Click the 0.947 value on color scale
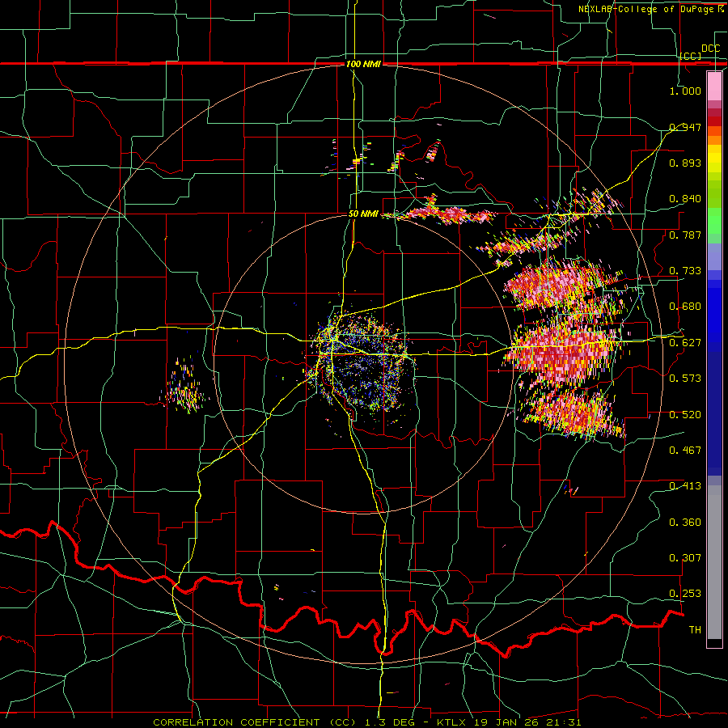The width and height of the screenshot is (728, 728). [x=685, y=127]
